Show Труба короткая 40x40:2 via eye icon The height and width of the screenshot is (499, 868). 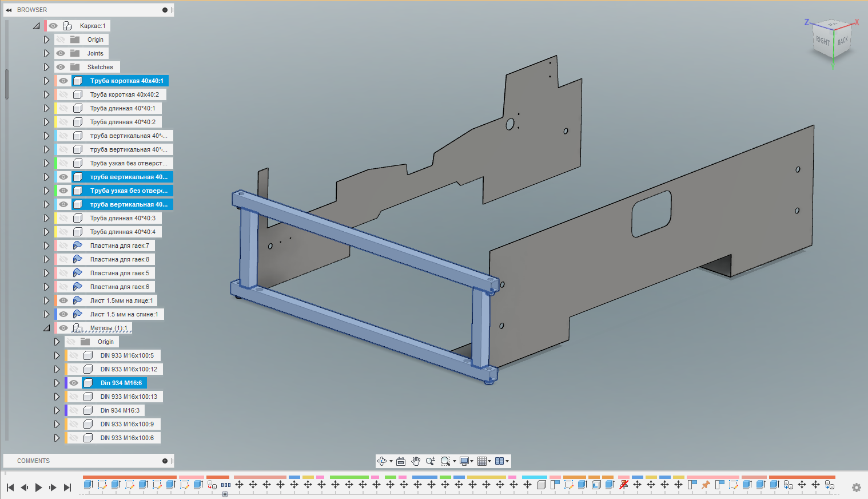point(63,94)
